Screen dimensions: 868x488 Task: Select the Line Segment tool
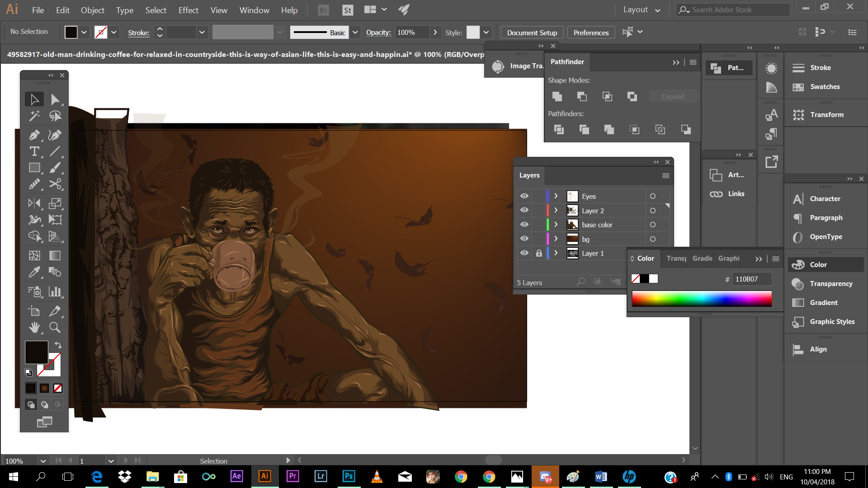tap(55, 151)
